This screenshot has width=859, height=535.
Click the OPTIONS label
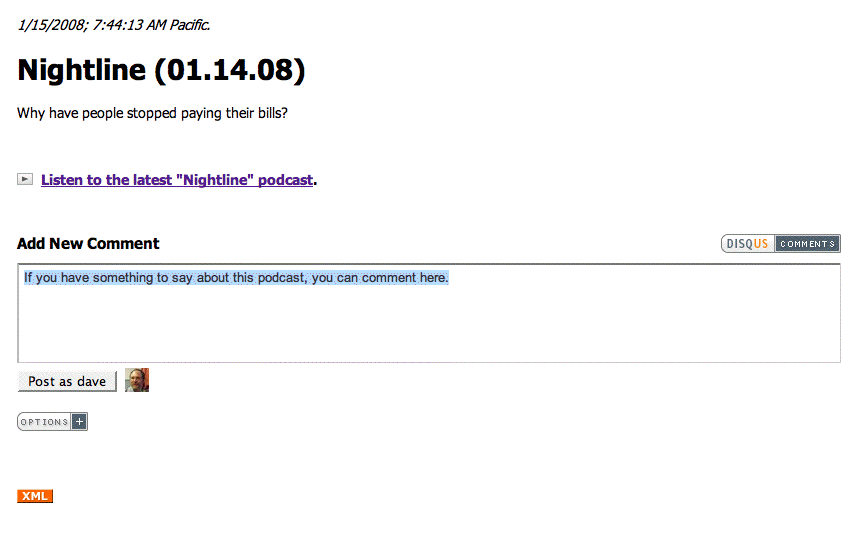[x=45, y=422]
